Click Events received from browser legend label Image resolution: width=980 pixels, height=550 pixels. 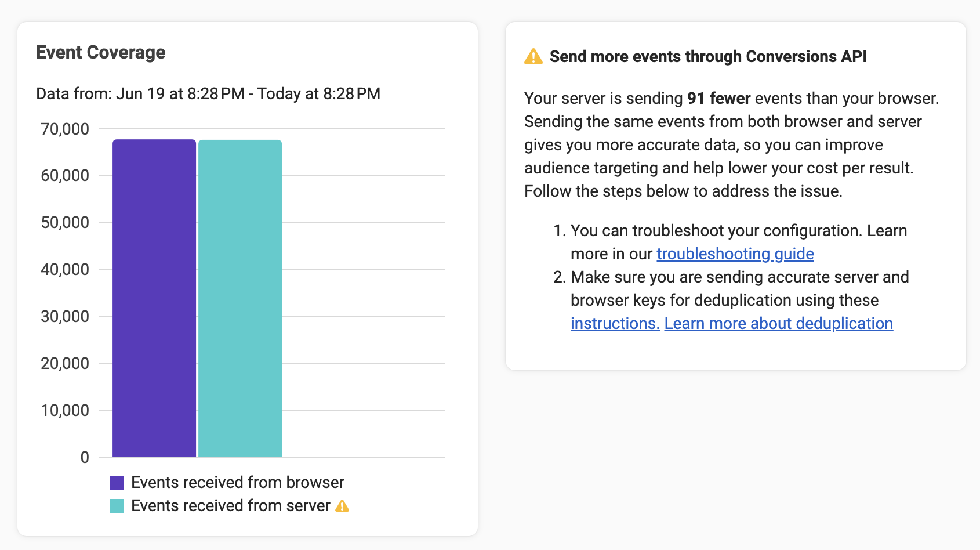pos(238,482)
